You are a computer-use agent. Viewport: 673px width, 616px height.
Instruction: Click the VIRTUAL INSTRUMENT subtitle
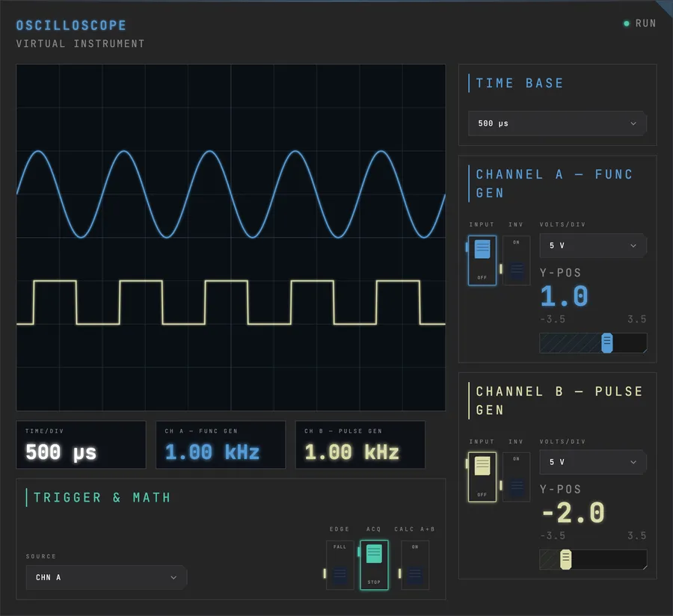pos(80,44)
